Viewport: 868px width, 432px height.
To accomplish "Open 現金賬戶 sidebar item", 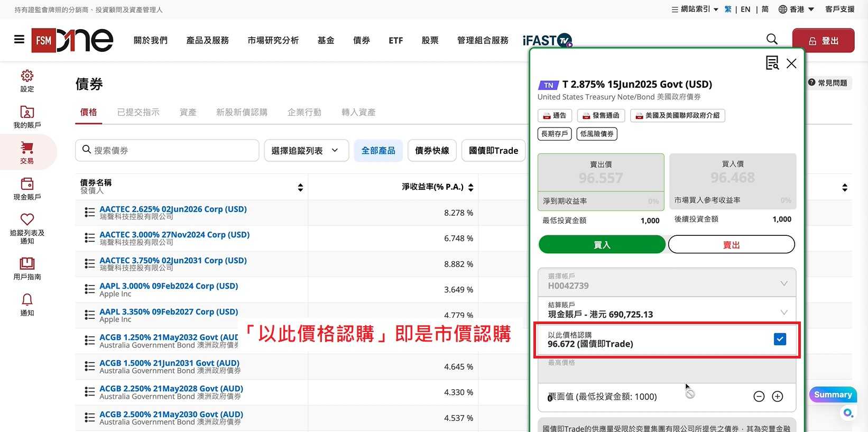I will [27, 189].
